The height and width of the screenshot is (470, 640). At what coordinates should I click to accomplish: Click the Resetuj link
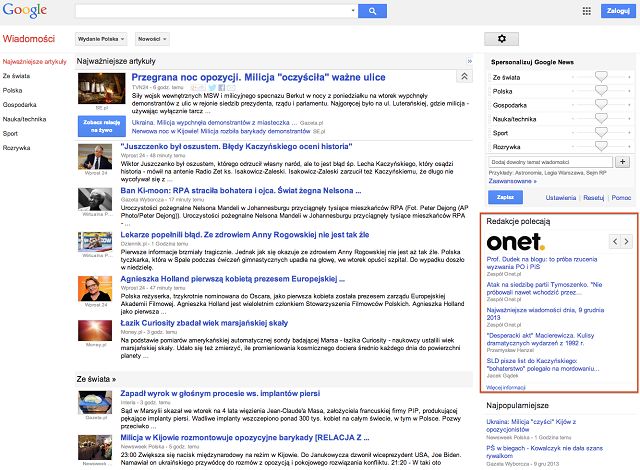tap(593, 197)
